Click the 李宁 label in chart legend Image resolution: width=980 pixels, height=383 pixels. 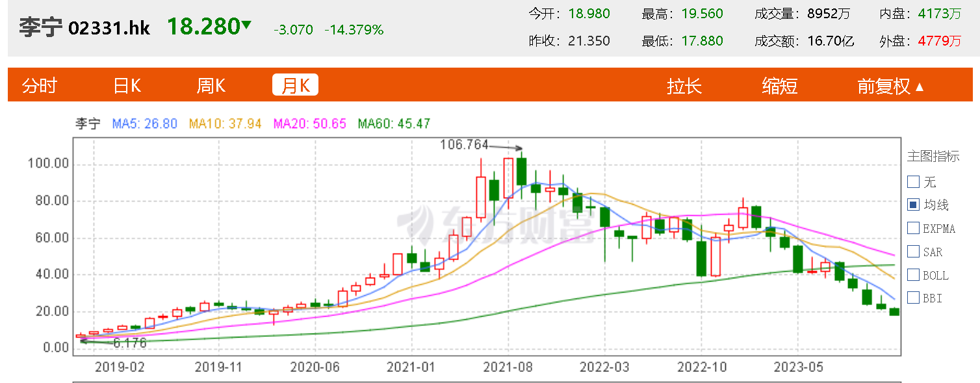click(88, 124)
